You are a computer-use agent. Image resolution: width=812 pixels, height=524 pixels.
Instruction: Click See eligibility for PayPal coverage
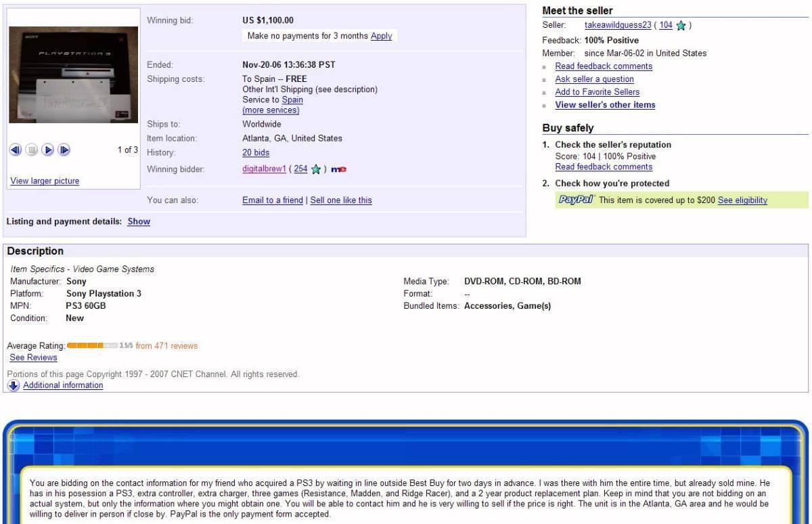coord(742,200)
